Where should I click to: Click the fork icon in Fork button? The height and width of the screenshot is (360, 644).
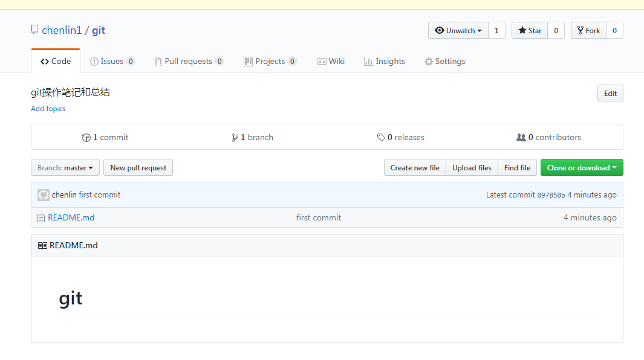(581, 30)
